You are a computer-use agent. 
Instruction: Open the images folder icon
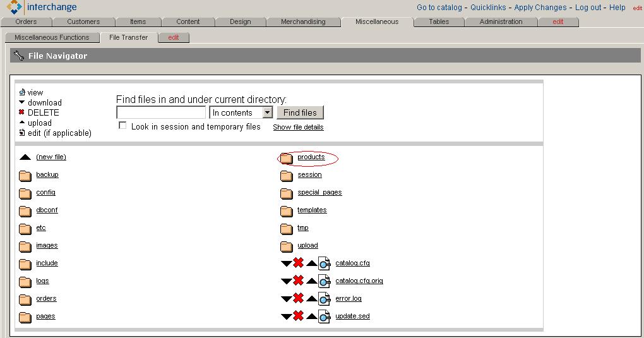click(x=25, y=247)
